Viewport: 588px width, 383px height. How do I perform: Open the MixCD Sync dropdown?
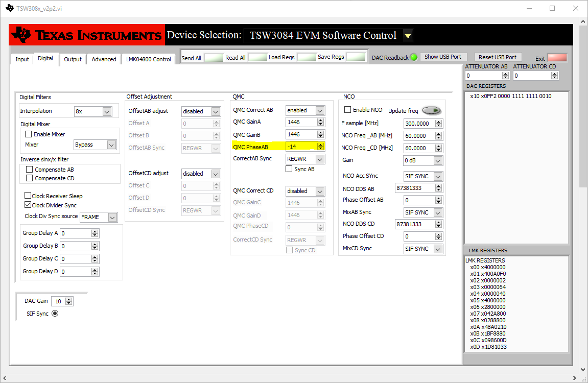[438, 249]
